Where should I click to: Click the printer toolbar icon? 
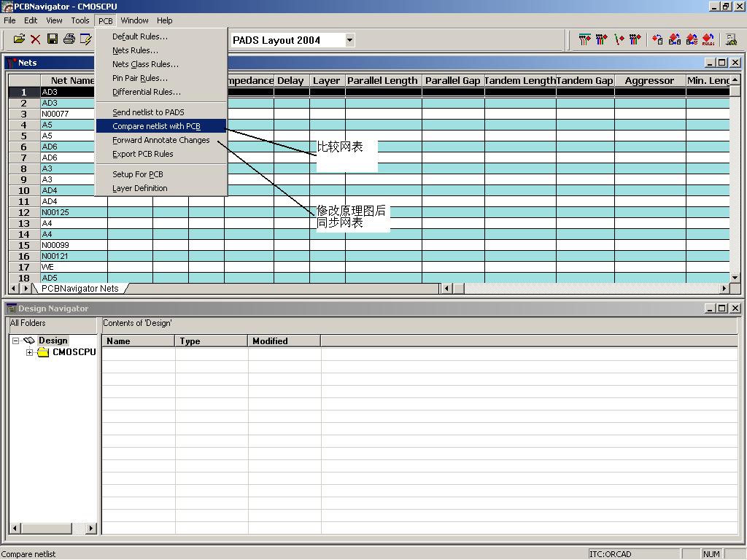pyautogui.click(x=69, y=39)
